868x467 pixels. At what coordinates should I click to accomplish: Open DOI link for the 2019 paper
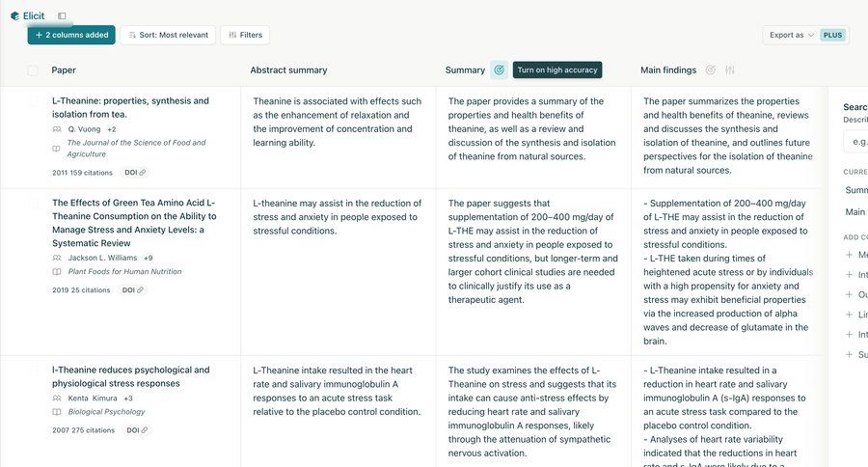[x=133, y=289]
